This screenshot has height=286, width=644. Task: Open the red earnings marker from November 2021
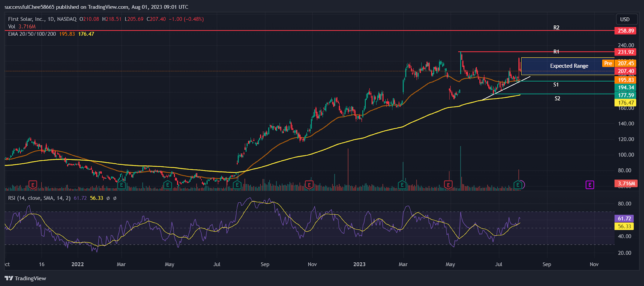pos(33,185)
